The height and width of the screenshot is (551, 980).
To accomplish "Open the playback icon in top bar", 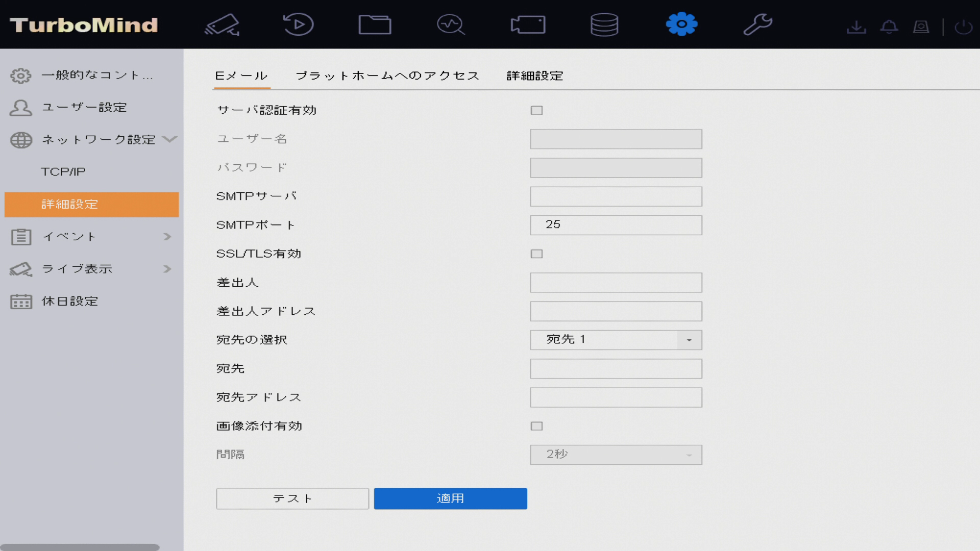I will pyautogui.click(x=298, y=24).
